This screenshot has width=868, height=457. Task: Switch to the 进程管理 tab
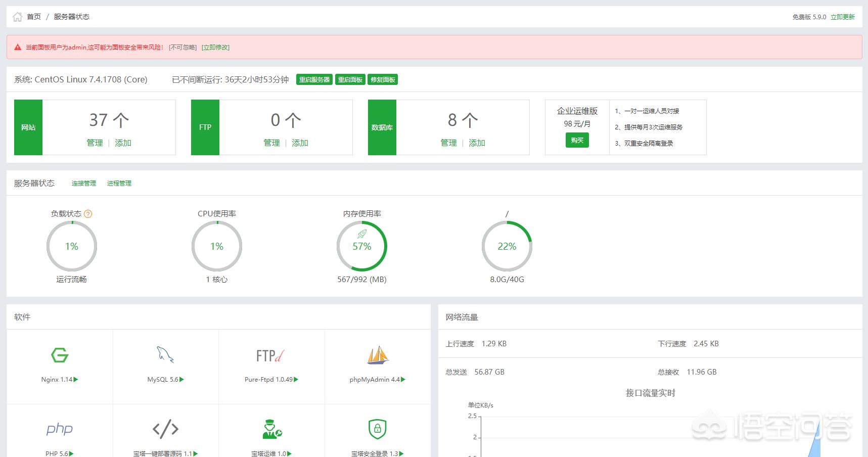pos(119,183)
